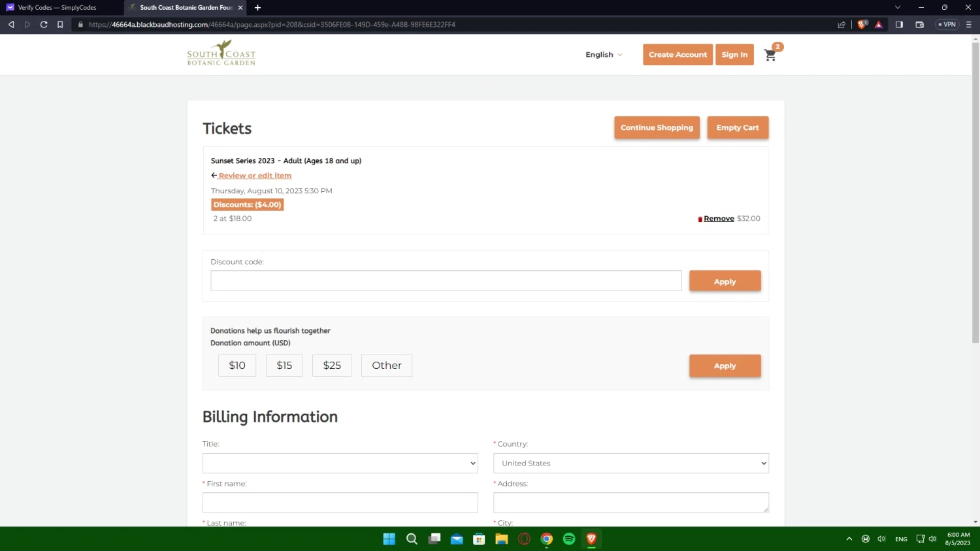Open the Title dropdown
The width and height of the screenshot is (980, 551).
coord(340,464)
